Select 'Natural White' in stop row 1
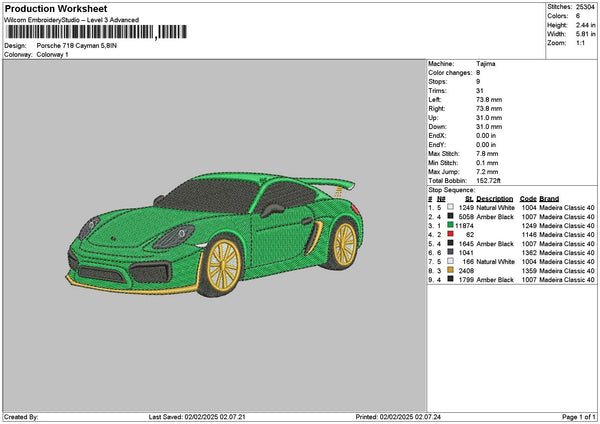600x424 pixels. click(495, 208)
